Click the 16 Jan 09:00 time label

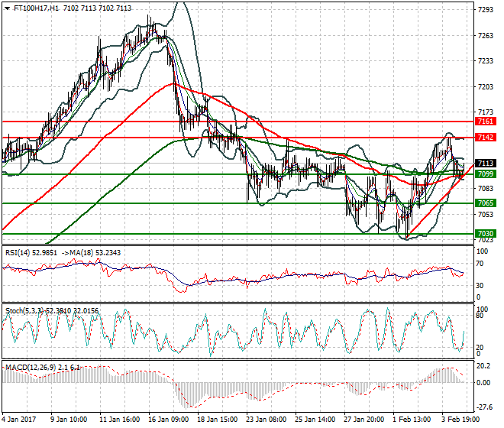click(x=169, y=420)
